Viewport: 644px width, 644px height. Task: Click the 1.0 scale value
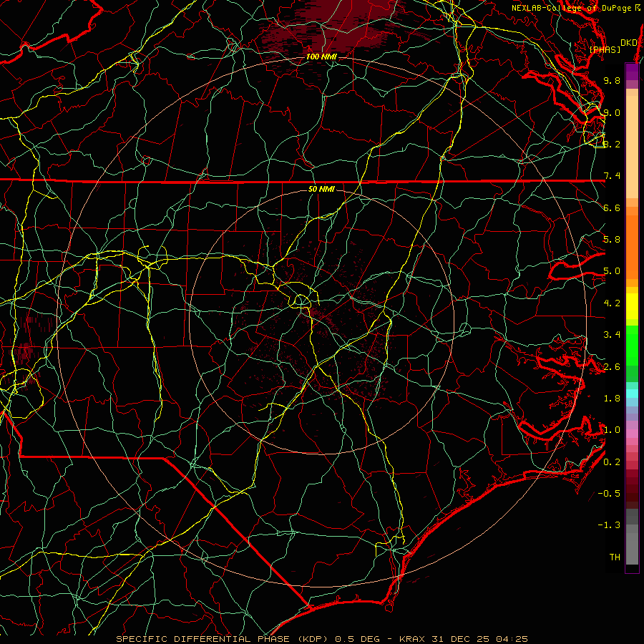(x=612, y=430)
